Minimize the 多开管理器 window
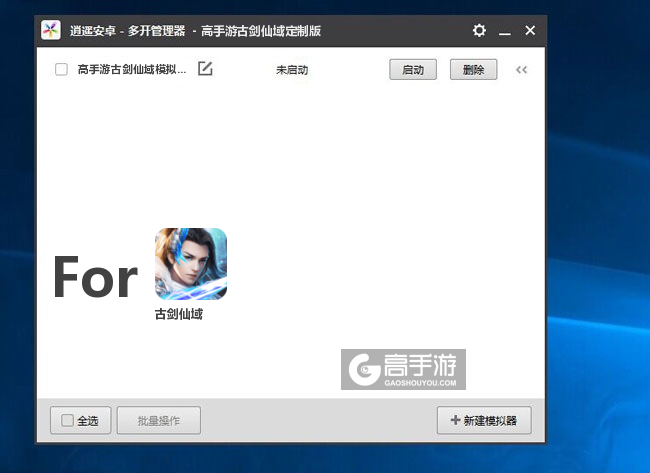Viewport: 650px width, 473px height. pyautogui.click(x=504, y=31)
